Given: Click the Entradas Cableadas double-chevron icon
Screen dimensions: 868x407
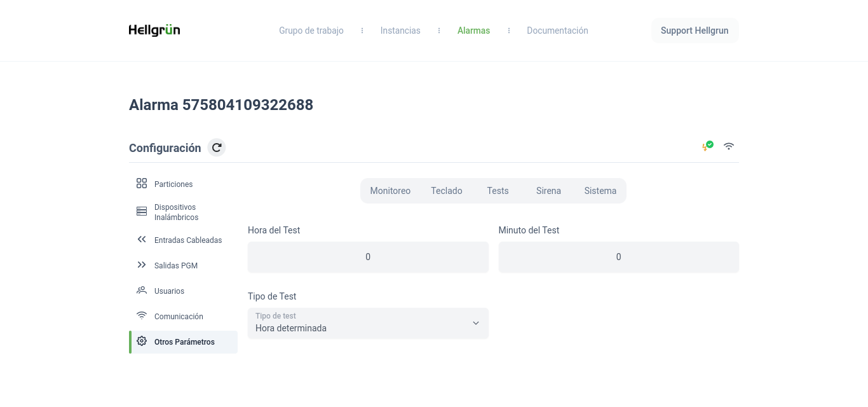Looking at the screenshot, I should coord(142,240).
